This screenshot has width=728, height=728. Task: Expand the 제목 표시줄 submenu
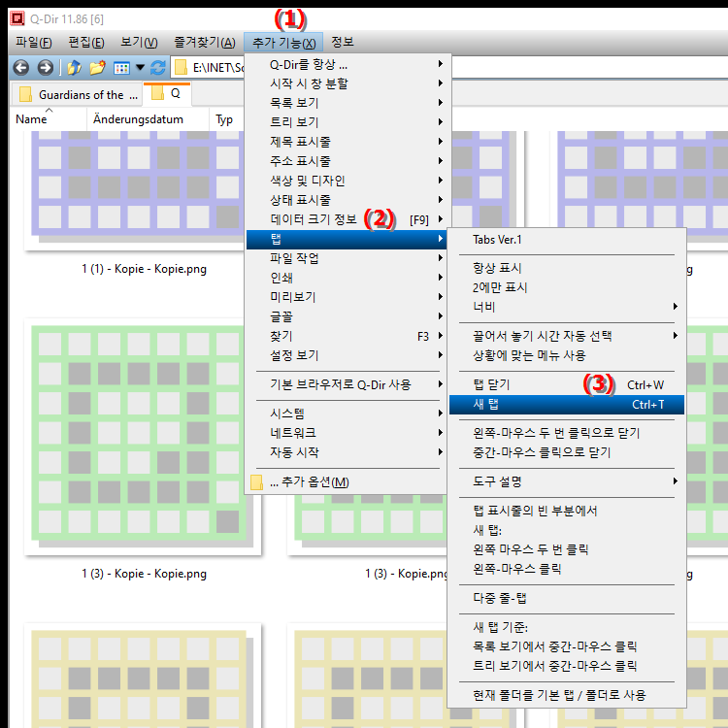346,142
